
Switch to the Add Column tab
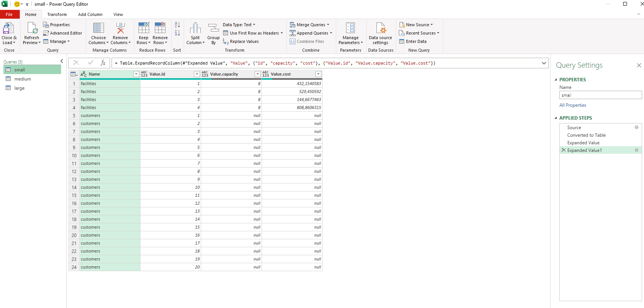click(x=90, y=14)
